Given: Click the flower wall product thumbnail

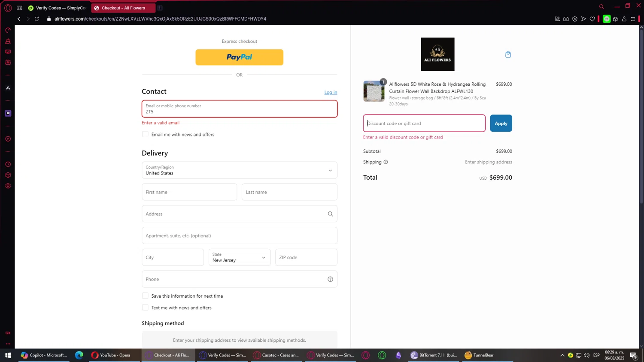Looking at the screenshot, I should click(374, 91).
